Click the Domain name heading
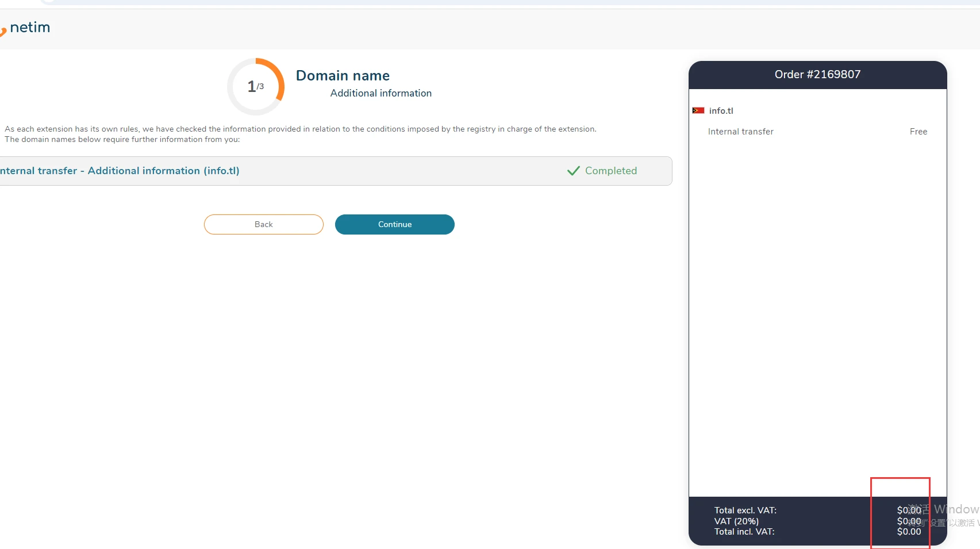The width and height of the screenshot is (980, 549). pyautogui.click(x=343, y=76)
